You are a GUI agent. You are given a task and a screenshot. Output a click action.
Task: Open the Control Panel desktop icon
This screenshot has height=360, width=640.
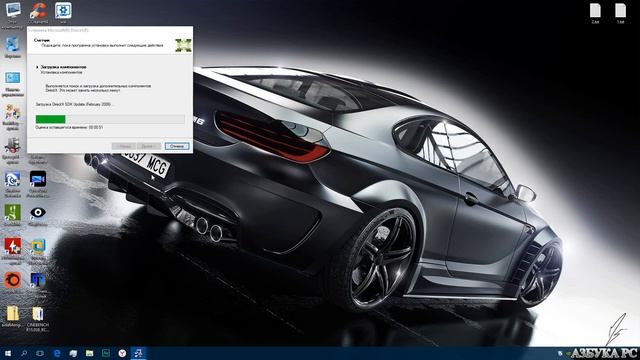click(x=13, y=78)
